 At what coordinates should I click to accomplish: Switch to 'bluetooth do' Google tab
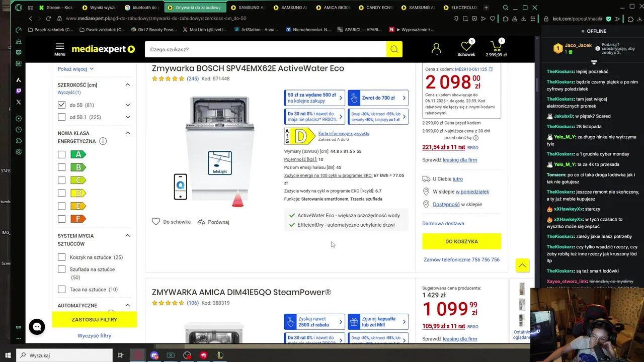click(142, 8)
